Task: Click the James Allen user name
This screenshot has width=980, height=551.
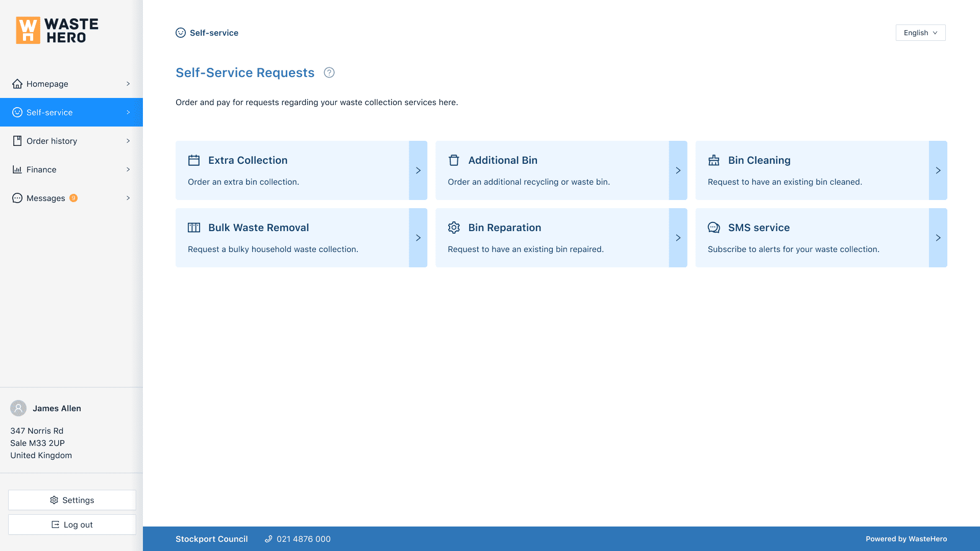Action: [57, 408]
